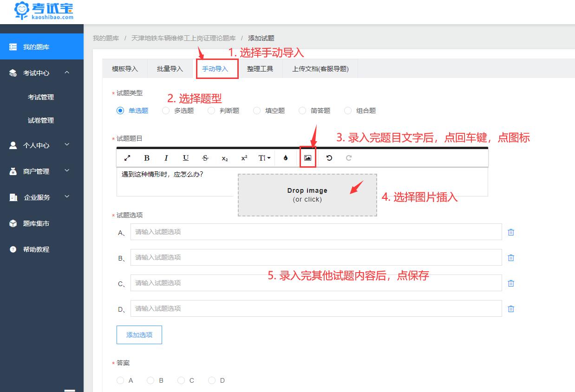The height and width of the screenshot is (392, 575).
Task: Apply strikethrough text formatting
Action: (205, 158)
